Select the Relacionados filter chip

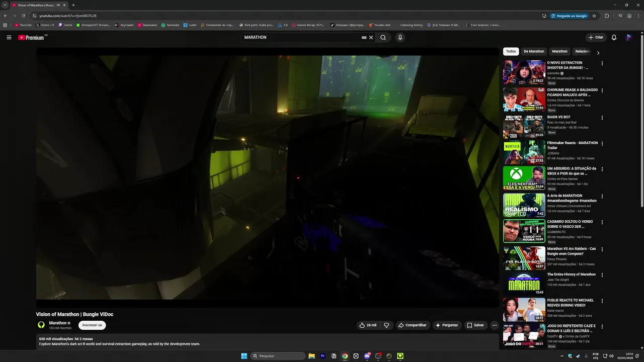[x=583, y=51]
